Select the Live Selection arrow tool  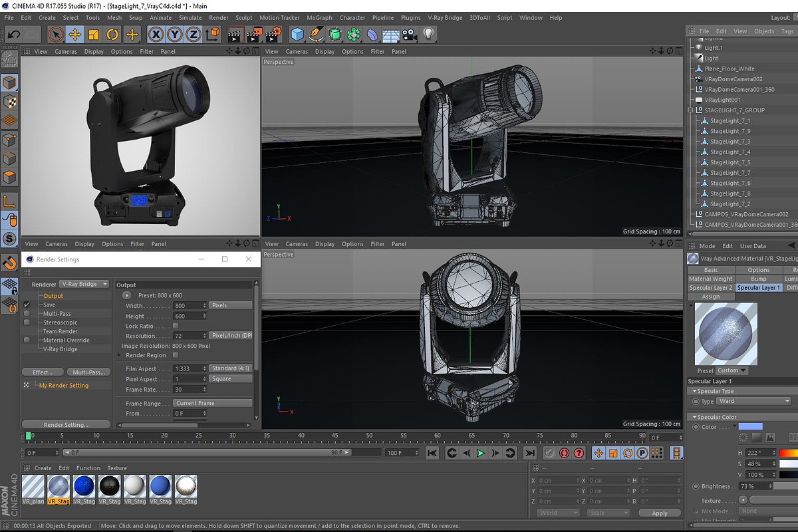pyautogui.click(x=57, y=34)
